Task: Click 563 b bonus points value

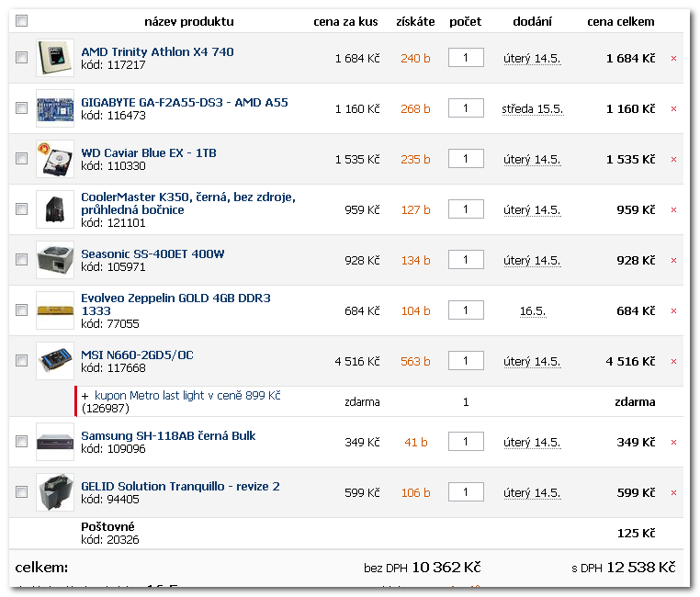Action: click(415, 361)
